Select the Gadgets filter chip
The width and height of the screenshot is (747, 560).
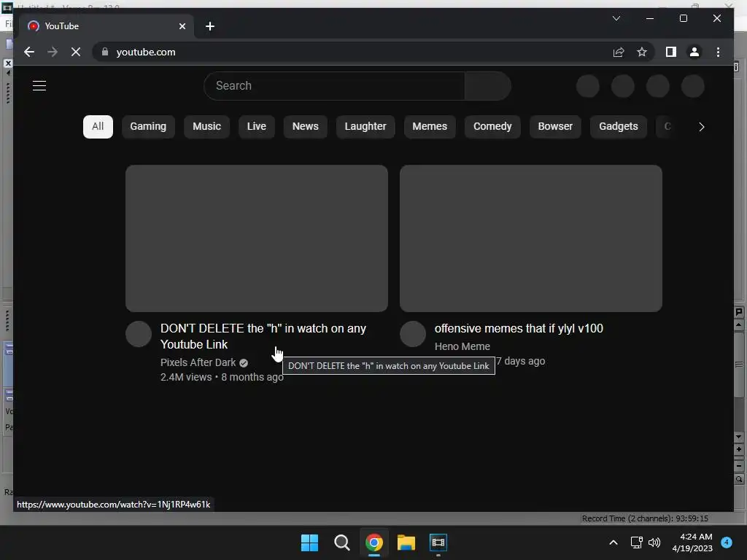(x=619, y=127)
